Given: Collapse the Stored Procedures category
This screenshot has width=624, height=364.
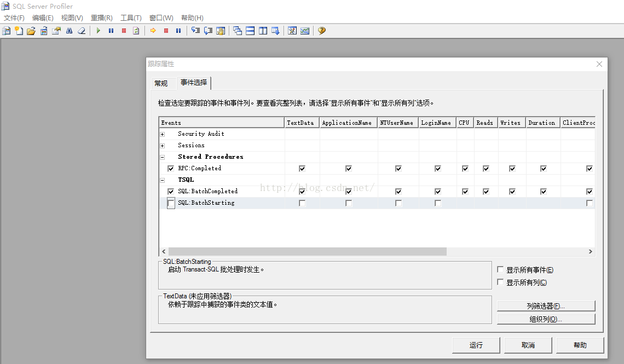Looking at the screenshot, I should click(x=163, y=157).
